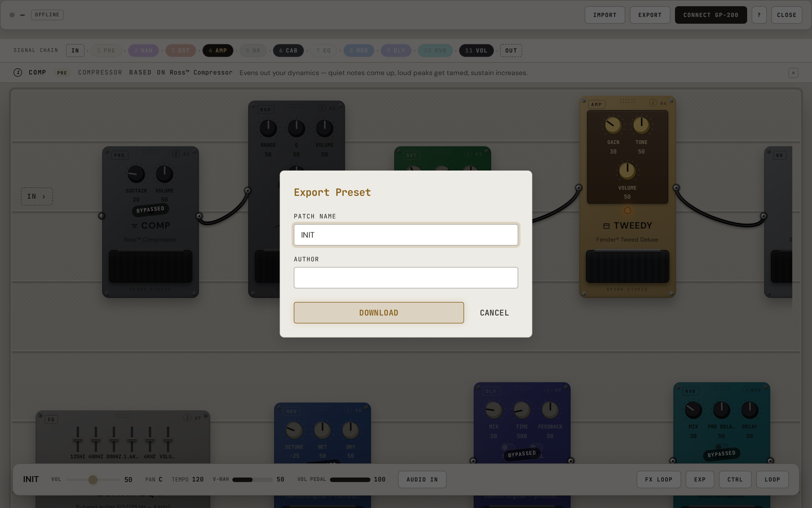Click the IN arrow marker on pedalboard

[x=37, y=196]
